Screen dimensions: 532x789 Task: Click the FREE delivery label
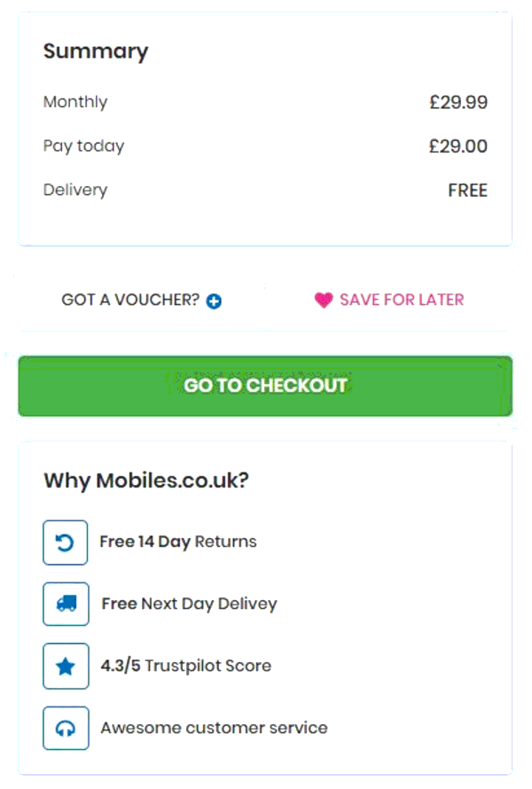pyautogui.click(x=467, y=190)
